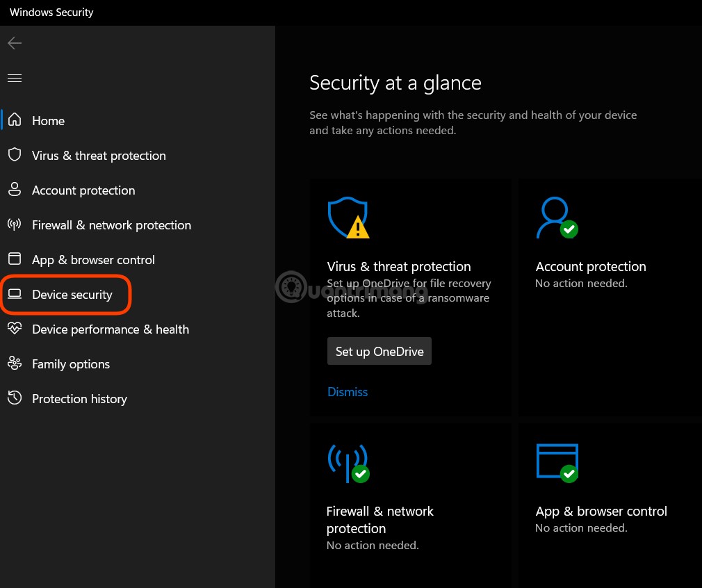Click the back arrow icon
This screenshot has width=702, height=588.
15,43
